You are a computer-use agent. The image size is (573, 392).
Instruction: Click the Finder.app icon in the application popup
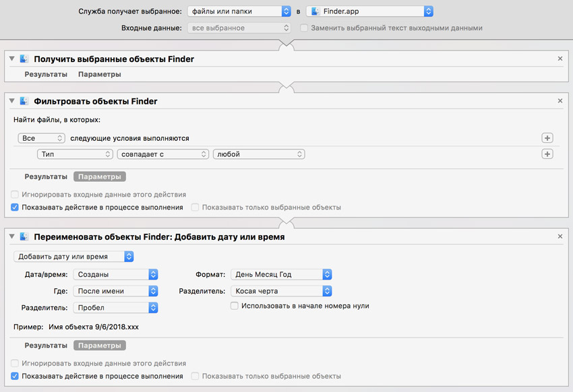(315, 11)
